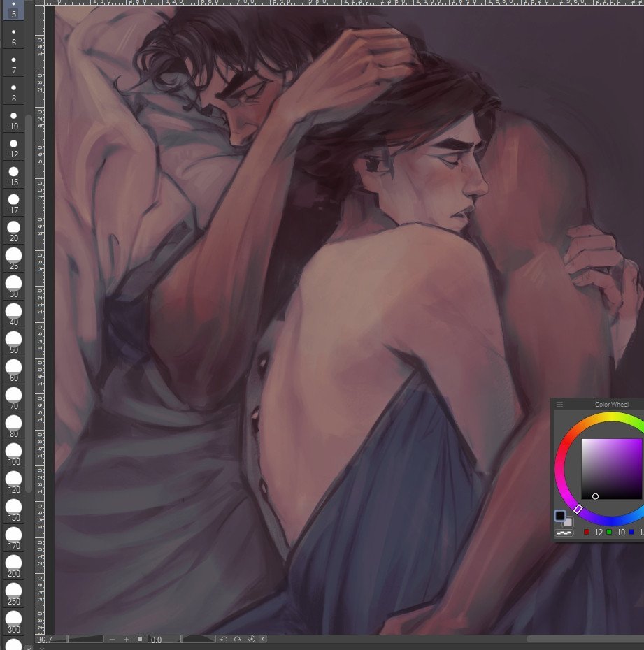Choose the 25 brush size preset
The width and height of the screenshot is (644, 650).
pyautogui.click(x=14, y=259)
